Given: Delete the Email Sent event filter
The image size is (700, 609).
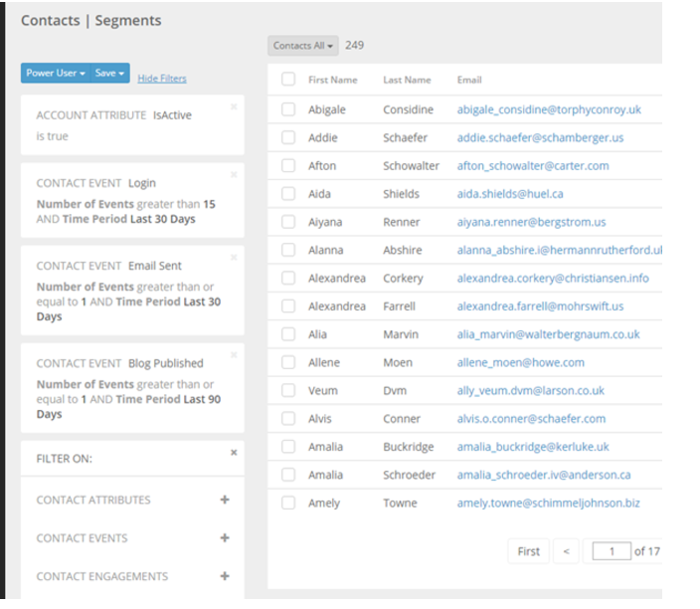Looking at the screenshot, I should (x=234, y=257).
